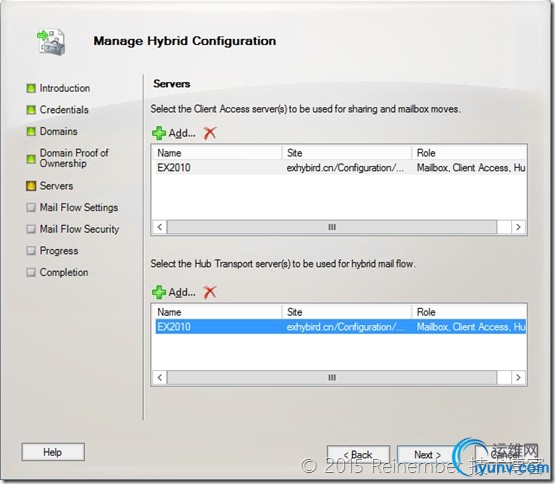Click the Domains step indicator square

[x=31, y=131]
